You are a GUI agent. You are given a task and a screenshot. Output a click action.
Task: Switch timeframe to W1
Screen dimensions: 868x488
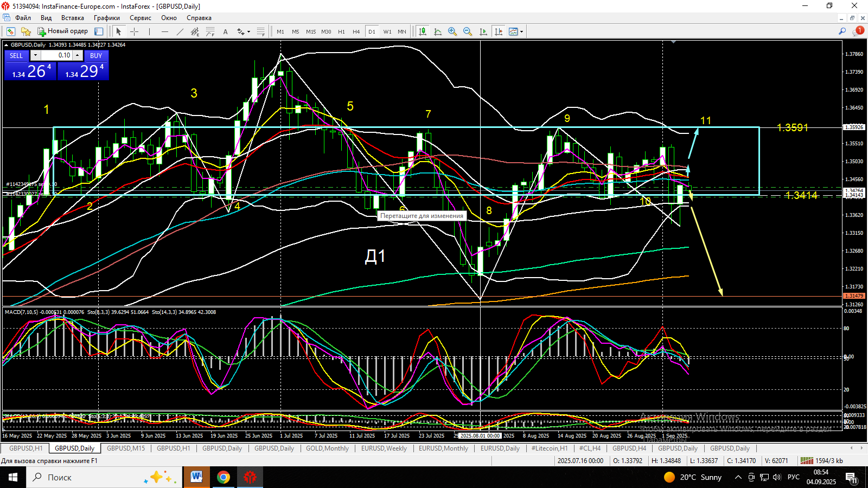tap(387, 31)
